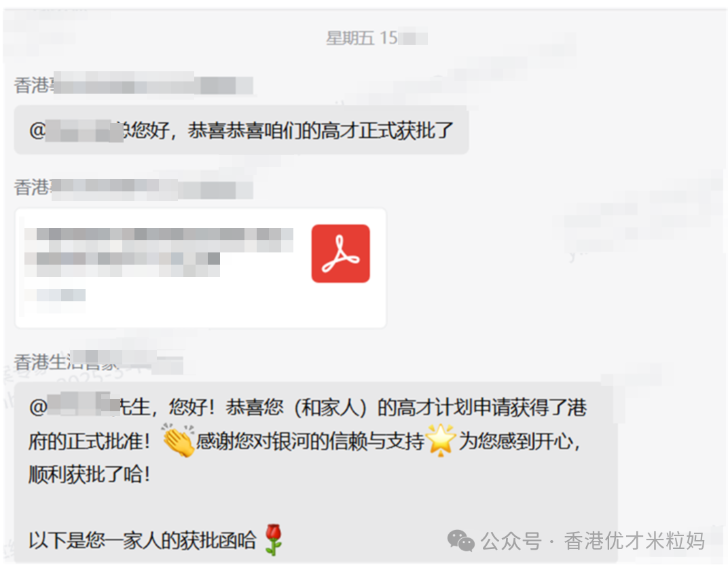Click the glowing star emoji
The image size is (728, 570).
tap(441, 440)
